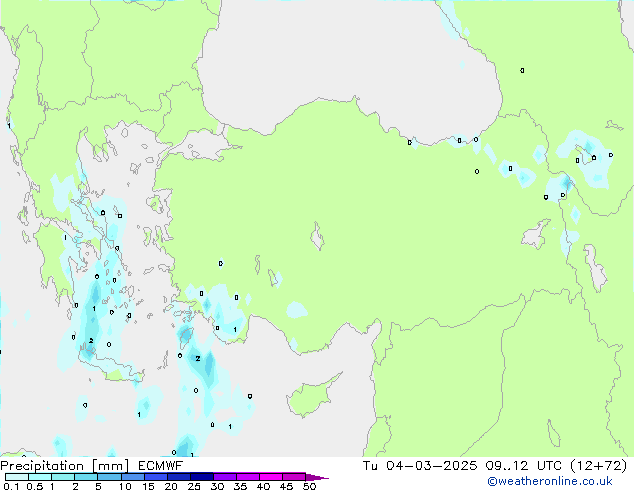
Task: Click the 30–35 mm purple legend box
Action: click(224, 477)
